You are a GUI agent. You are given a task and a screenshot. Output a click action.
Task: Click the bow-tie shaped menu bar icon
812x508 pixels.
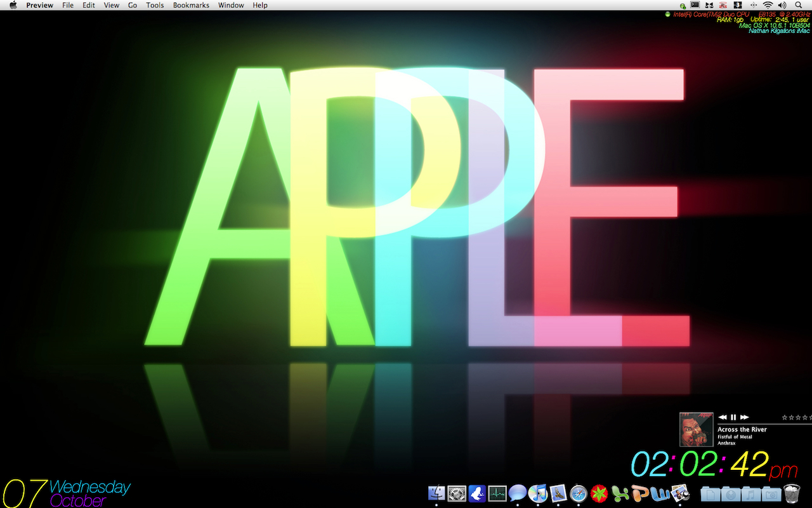pyautogui.click(x=709, y=5)
